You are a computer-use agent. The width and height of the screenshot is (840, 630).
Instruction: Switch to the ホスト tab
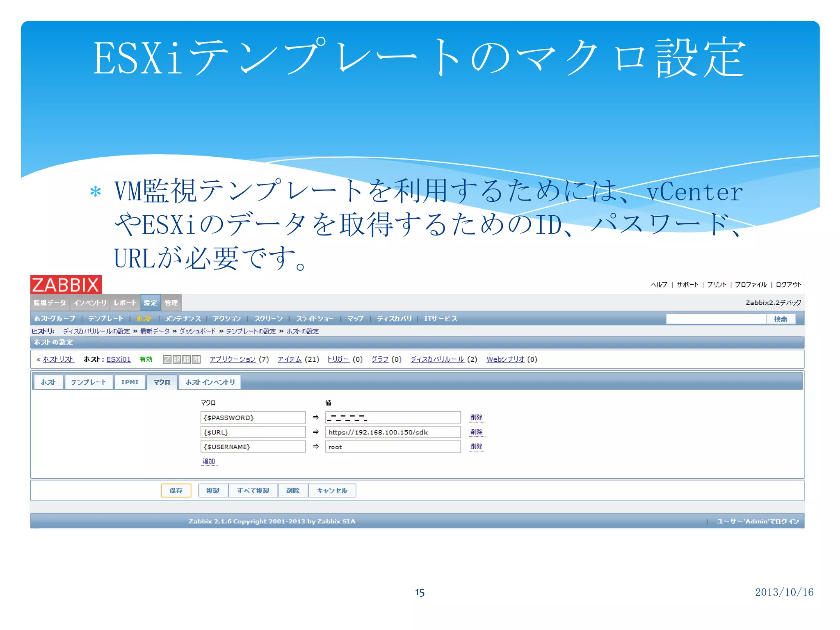pos(48,382)
